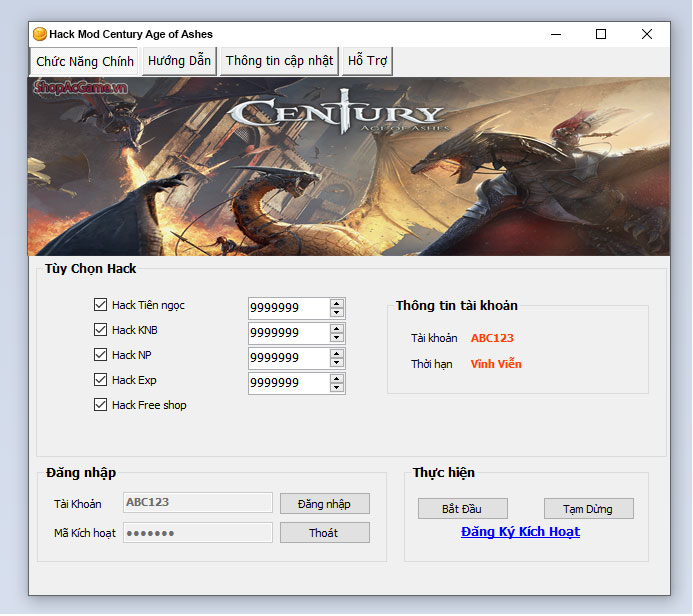Decrease the Hack Exp value with down arrow

tap(337, 388)
